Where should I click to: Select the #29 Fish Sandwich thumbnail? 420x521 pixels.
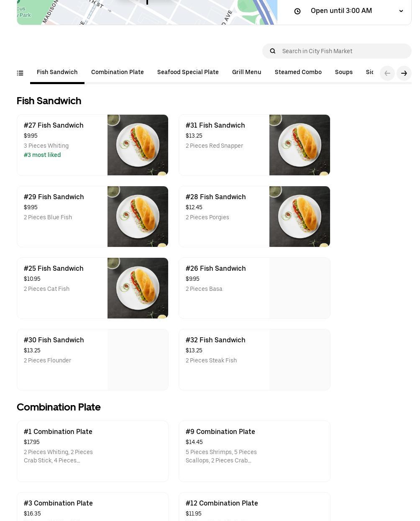138,216
